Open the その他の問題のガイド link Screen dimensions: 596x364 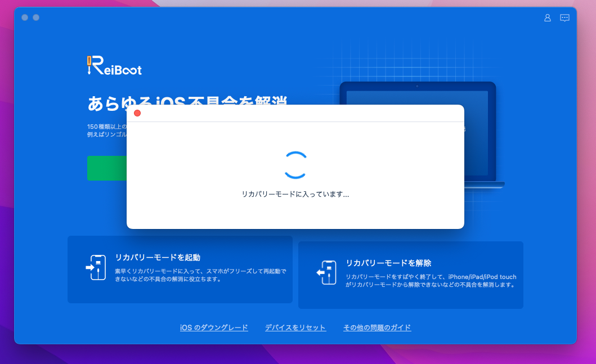click(x=377, y=327)
